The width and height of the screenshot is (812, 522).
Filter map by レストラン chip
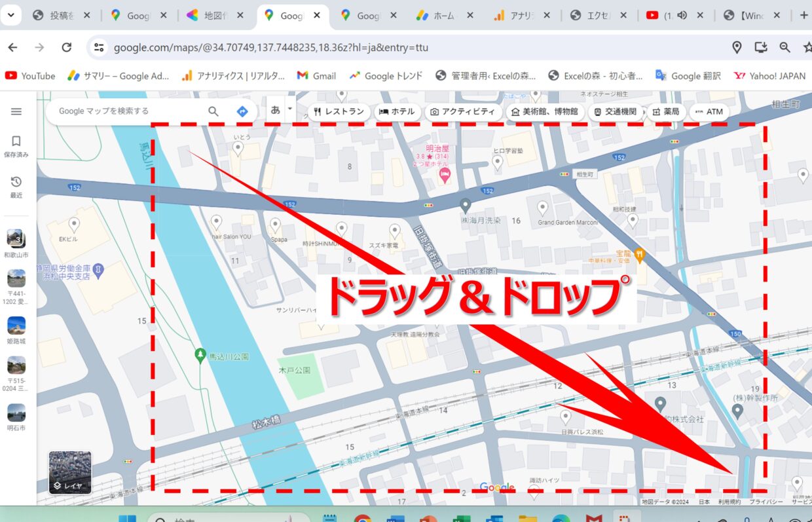pyautogui.click(x=339, y=112)
